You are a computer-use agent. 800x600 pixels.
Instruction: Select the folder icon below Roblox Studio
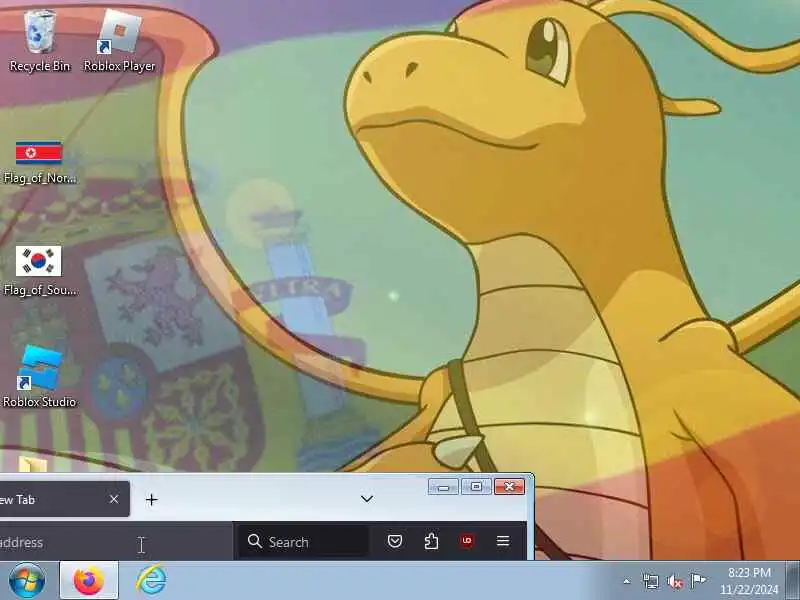click(33, 464)
